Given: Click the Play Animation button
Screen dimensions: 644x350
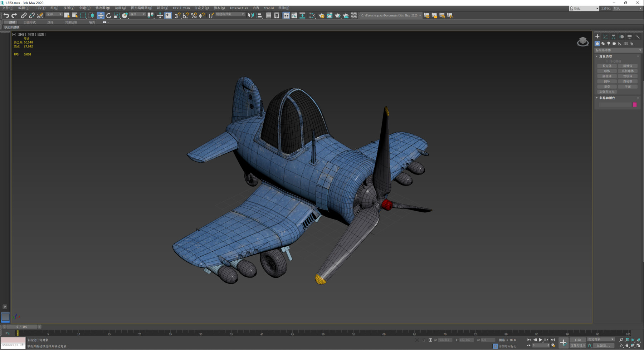Looking at the screenshot, I should 541,340.
